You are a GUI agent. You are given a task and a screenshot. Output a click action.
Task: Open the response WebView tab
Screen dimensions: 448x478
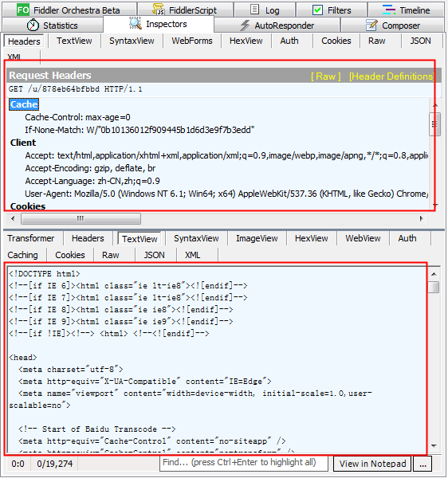click(363, 238)
